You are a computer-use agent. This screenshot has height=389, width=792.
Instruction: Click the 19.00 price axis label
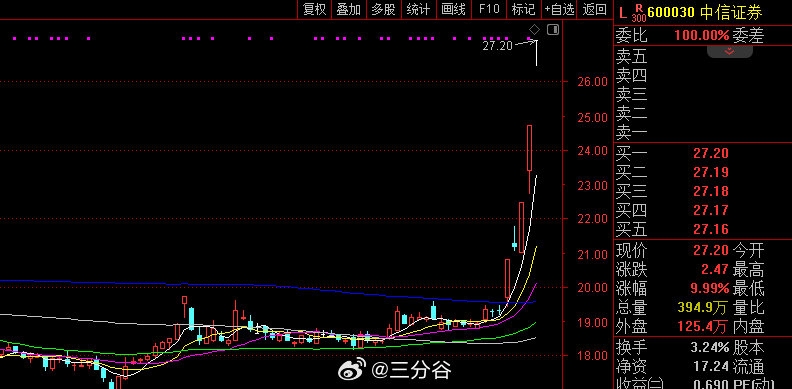click(x=592, y=322)
